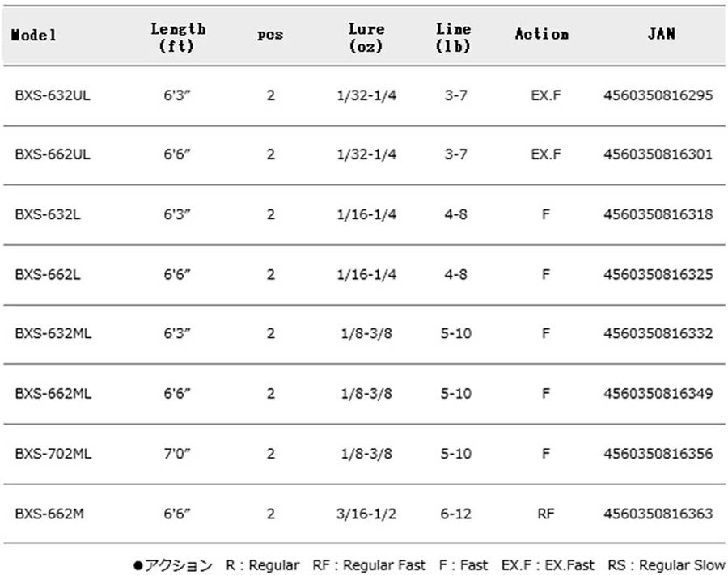
Task: Click the 6-12 line rating cell
Action: (455, 514)
